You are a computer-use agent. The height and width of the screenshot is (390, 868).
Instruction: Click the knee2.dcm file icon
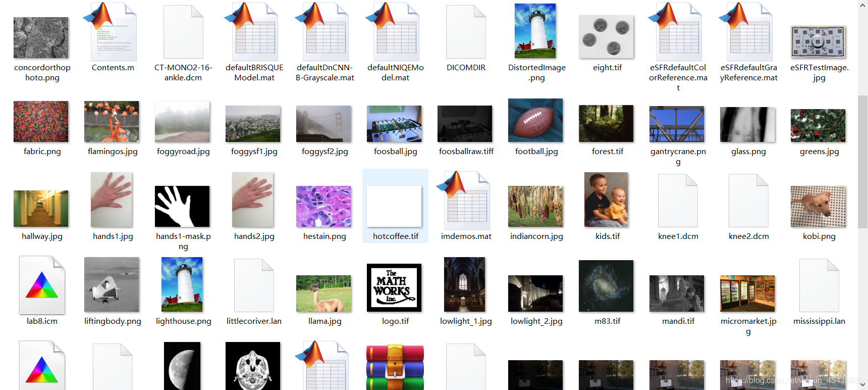point(748,201)
